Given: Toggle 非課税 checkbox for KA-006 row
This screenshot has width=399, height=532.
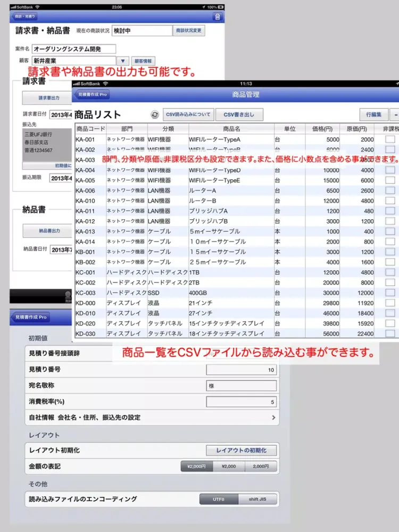Looking at the screenshot, I should pyautogui.click(x=390, y=190).
